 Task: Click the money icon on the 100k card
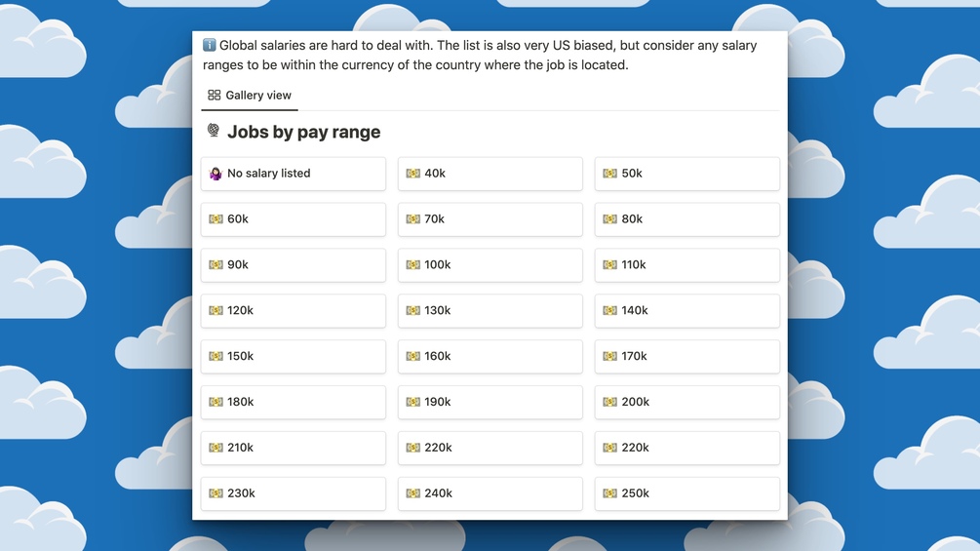pyautogui.click(x=412, y=265)
